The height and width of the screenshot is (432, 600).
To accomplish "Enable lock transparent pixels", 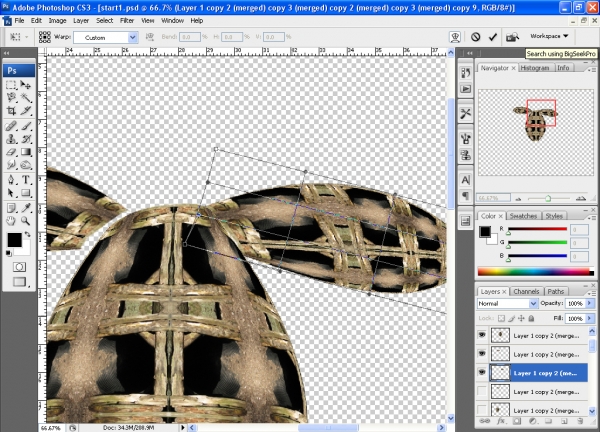I will point(501,318).
